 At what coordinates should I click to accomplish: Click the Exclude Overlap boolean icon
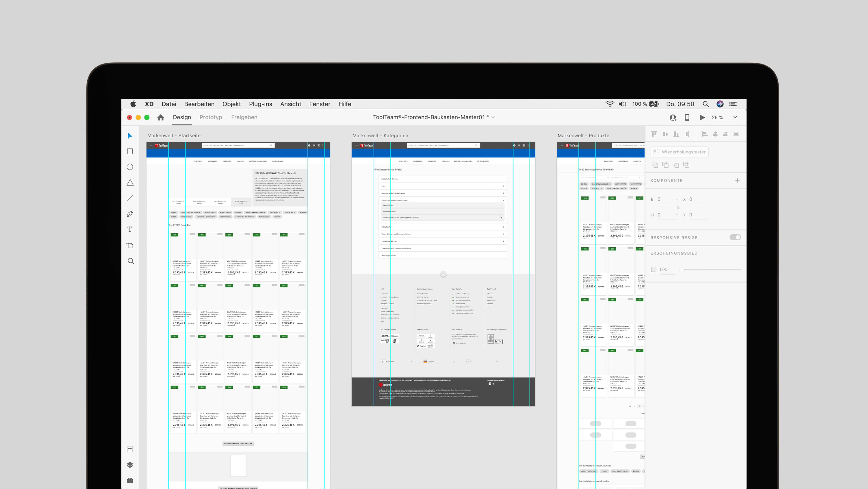(x=686, y=164)
